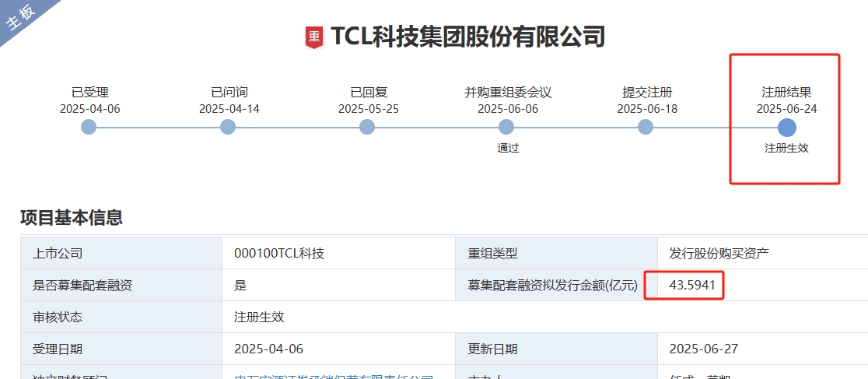
Task: Click the 2025-06-27 update date value
Action: [704, 349]
